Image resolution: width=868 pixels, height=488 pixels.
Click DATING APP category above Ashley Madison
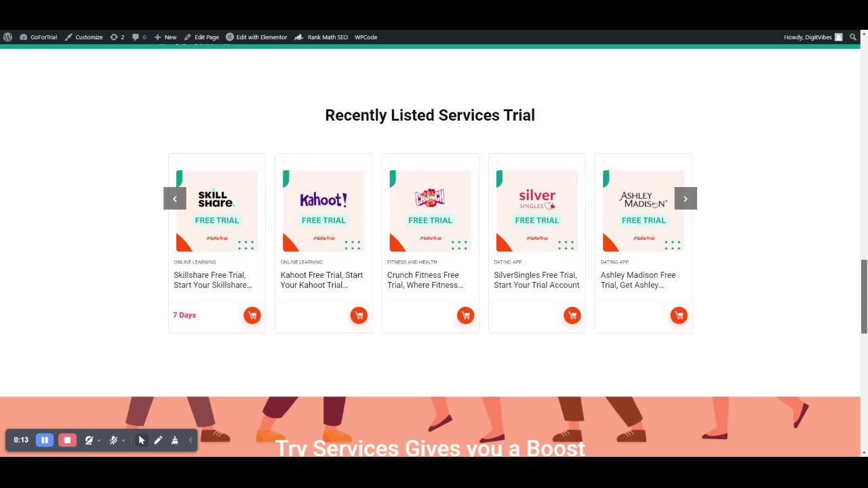[614, 262]
